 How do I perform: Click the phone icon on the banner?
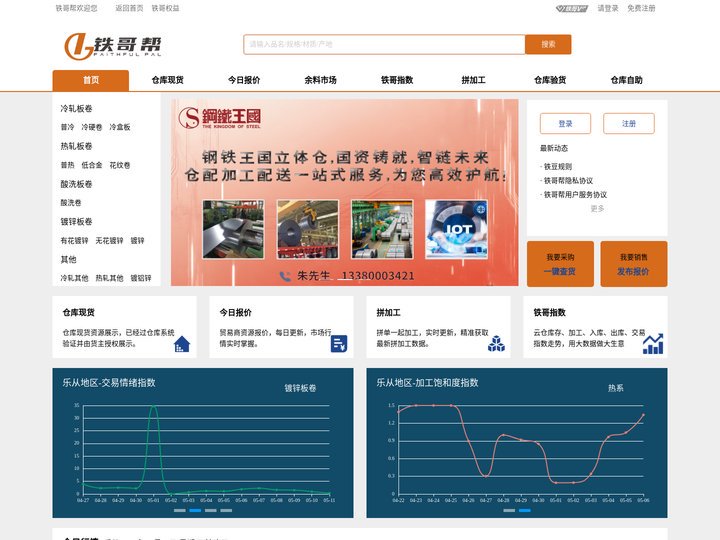click(285, 276)
